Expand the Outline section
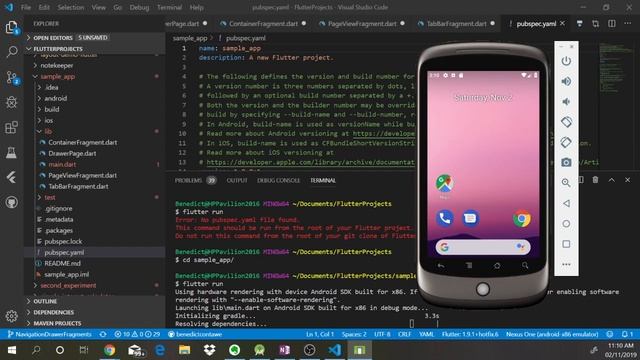The height and width of the screenshot is (360, 640). (x=95, y=301)
